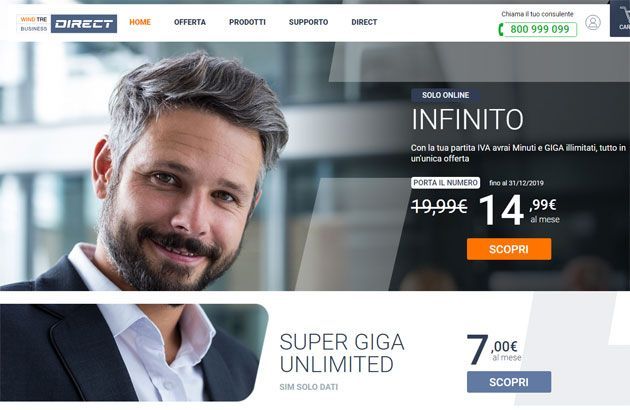Click the blue SCOPRI button for Super Giga
This screenshot has width=630, height=410.
click(509, 382)
